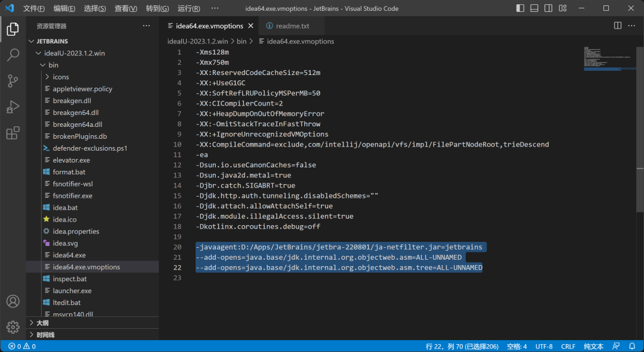The width and height of the screenshot is (644, 352).
Task: Open idea.svg file
Action: (92, 243)
